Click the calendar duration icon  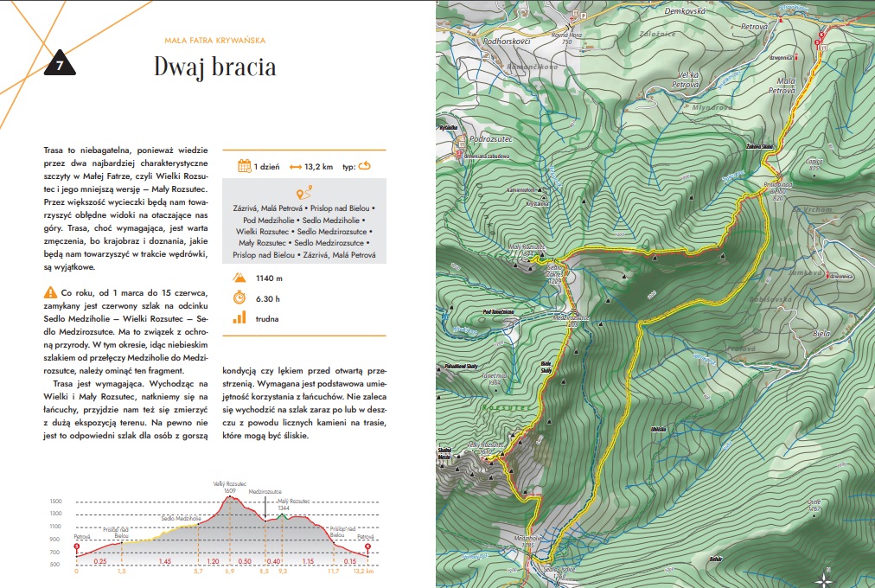tap(244, 166)
